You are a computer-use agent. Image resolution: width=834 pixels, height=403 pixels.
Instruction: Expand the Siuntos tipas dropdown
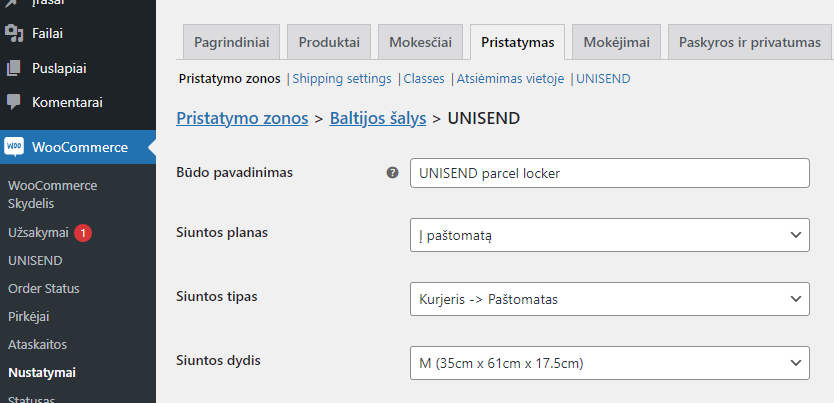click(610, 299)
